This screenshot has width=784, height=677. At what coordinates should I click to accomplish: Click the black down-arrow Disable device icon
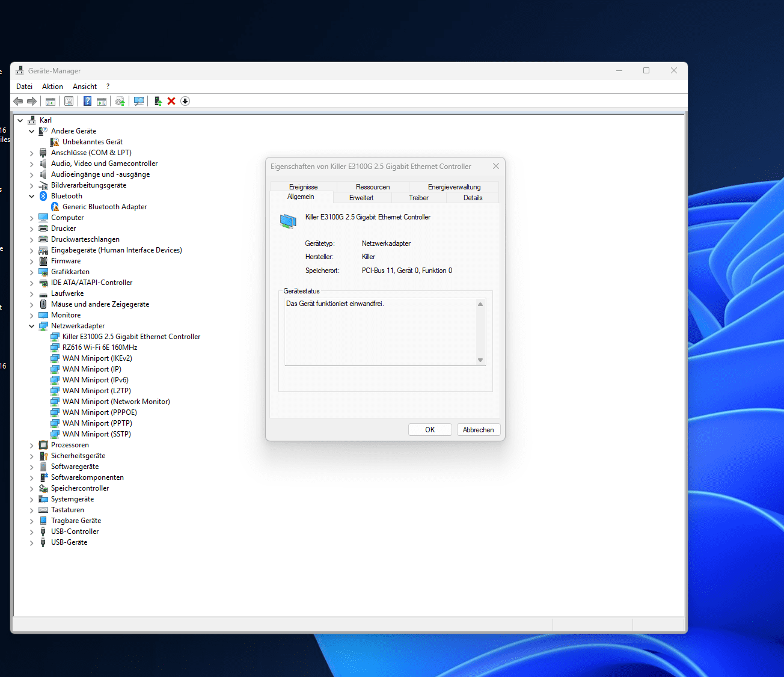(x=185, y=101)
